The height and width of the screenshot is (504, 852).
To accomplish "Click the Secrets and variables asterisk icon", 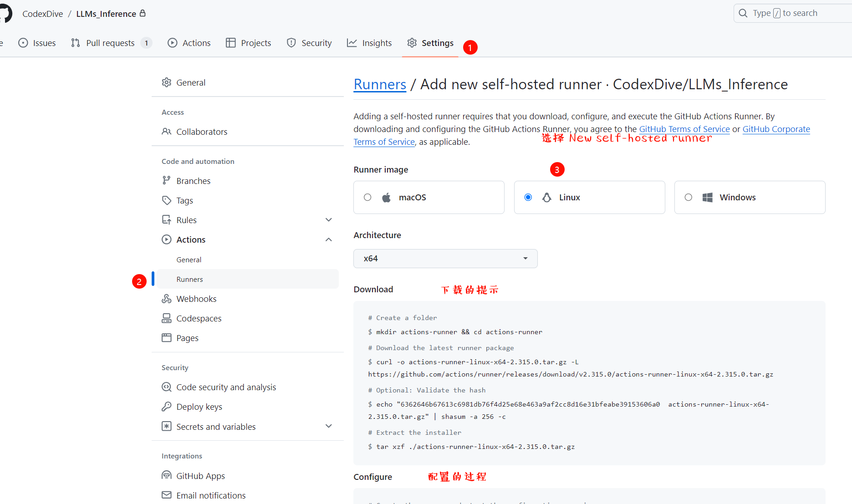I will tap(167, 427).
